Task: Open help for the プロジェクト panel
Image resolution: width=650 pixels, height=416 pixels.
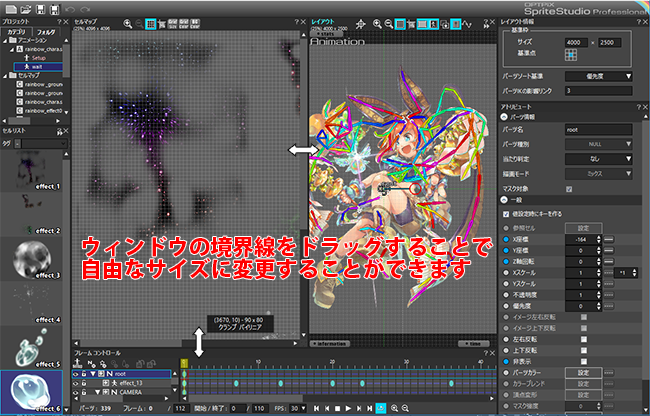Action: pos(59,22)
